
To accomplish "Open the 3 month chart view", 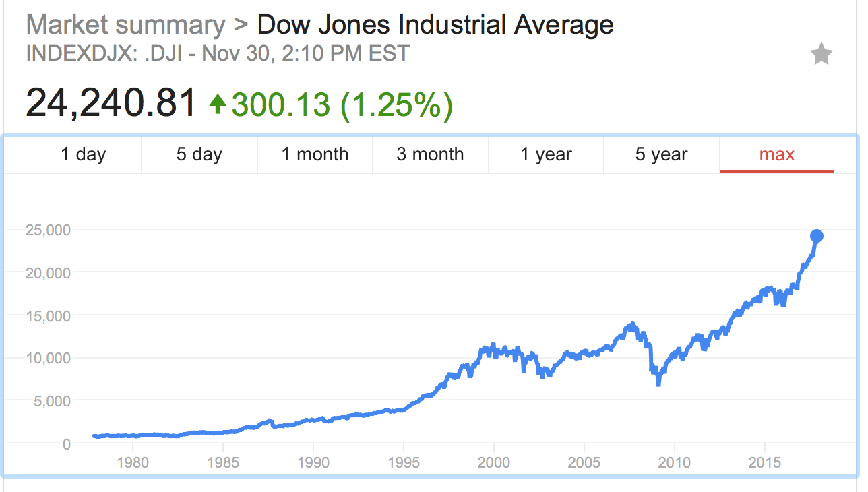I will click(431, 154).
